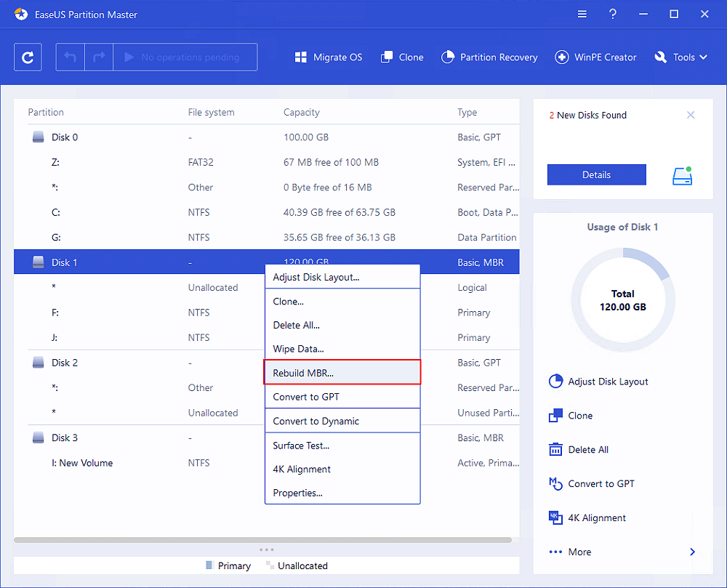Image resolution: width=727 pixels, height=588 pixels.
Task: Click Adjust Disk Layout in side panel
Action: point(598,382)
